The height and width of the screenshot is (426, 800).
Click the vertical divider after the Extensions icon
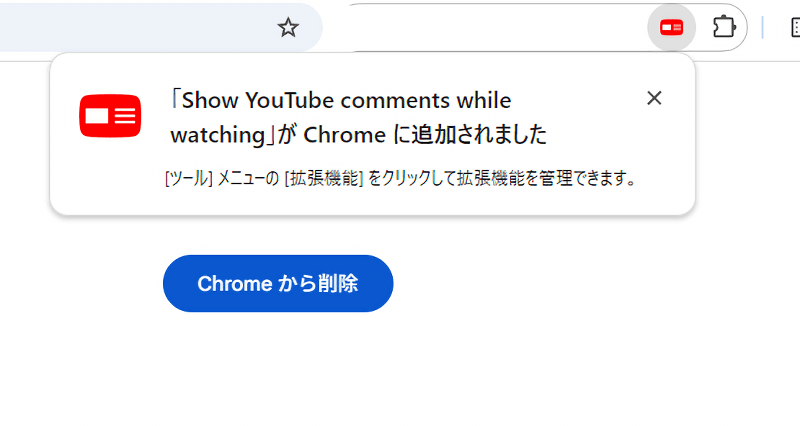(762, 28)
